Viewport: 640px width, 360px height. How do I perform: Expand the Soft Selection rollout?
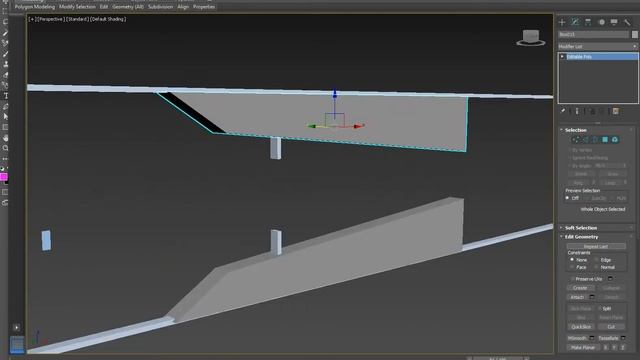tap(581, 228)
